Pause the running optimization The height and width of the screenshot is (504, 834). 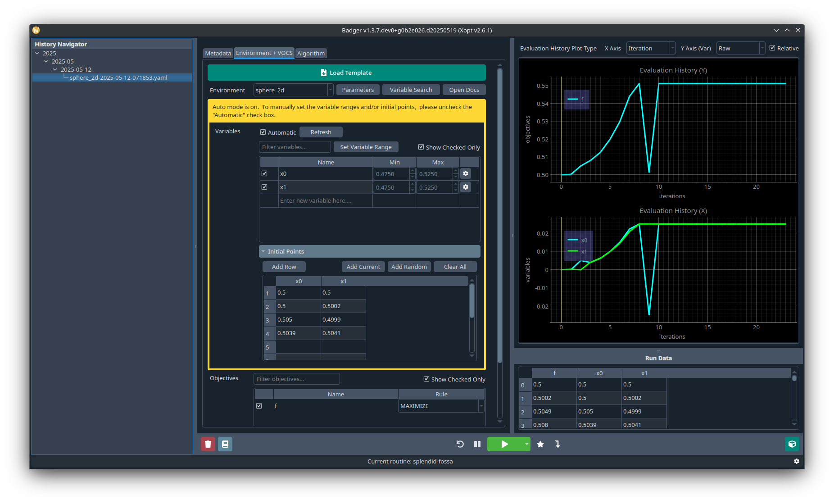[477, 444]
